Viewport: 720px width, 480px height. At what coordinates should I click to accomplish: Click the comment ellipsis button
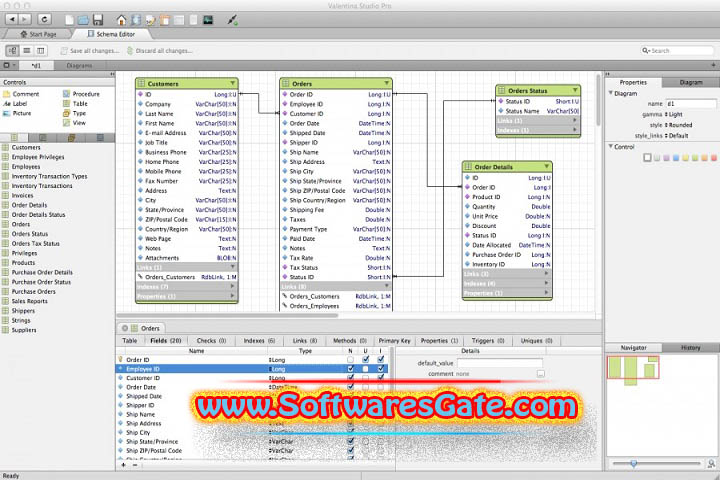541,374
